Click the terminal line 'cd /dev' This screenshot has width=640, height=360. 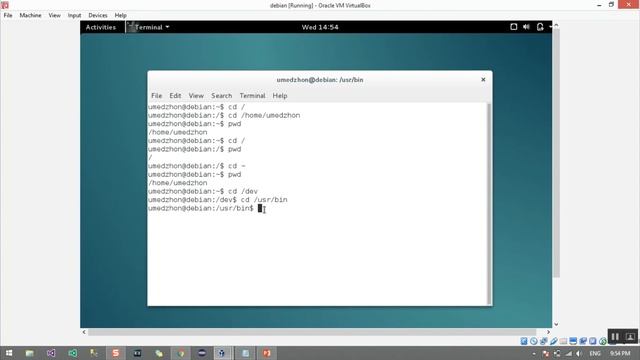[x=242, y=191]
